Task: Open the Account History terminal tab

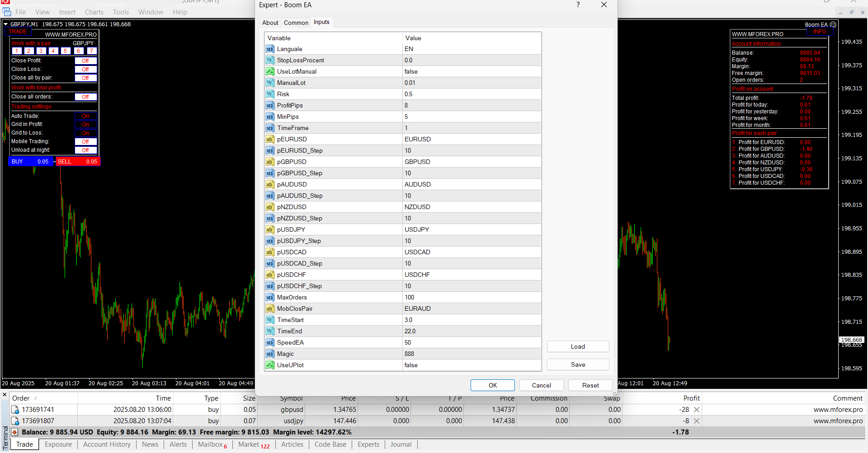Action: [x=107, y=444]
